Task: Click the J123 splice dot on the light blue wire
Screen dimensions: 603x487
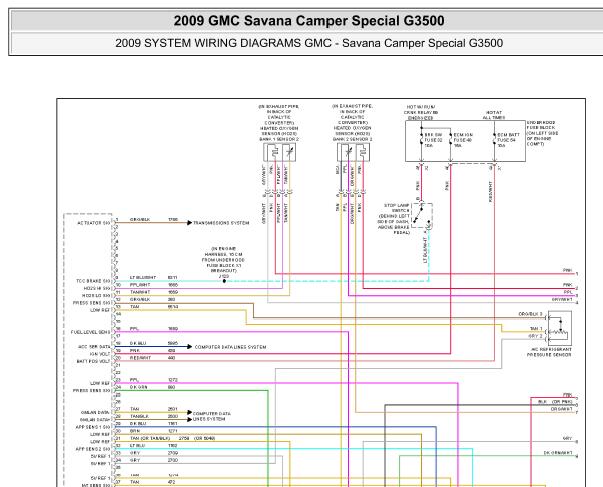Action: tap(224, 281)
